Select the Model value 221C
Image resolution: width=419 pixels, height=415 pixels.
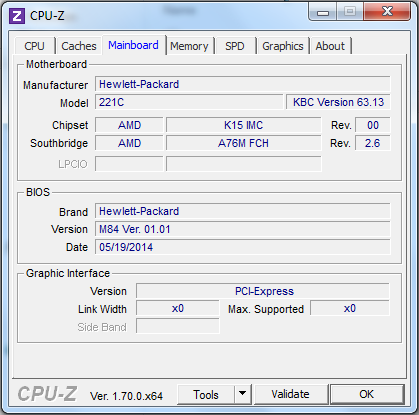click(189, 102)
